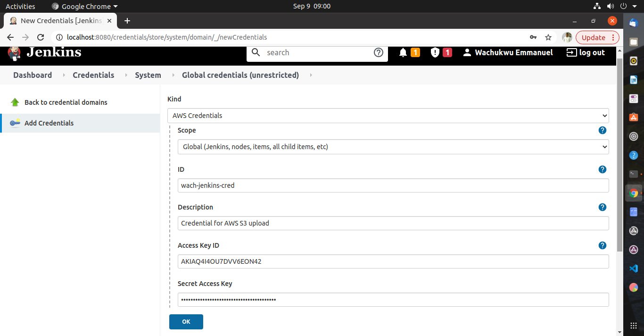Viewport: 644px width, 336px height.
Task: Go to Dashboard breadcrumb
Action: click(x=33, y=75)
